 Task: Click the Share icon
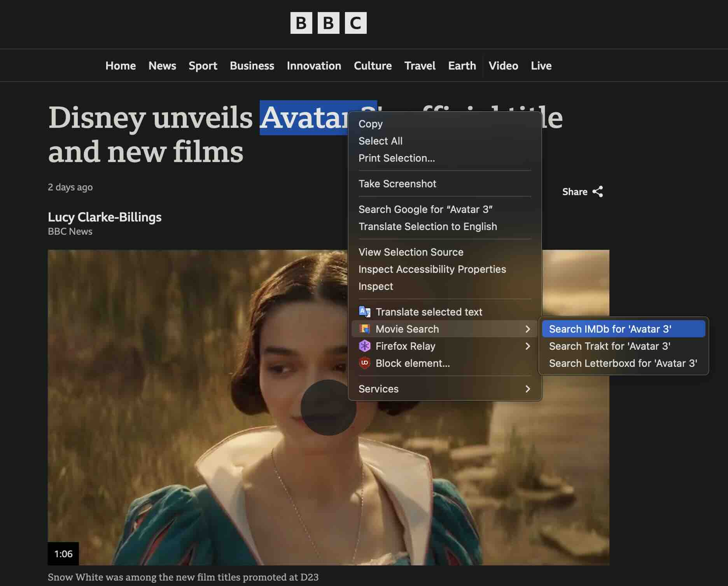click(597, 192)
